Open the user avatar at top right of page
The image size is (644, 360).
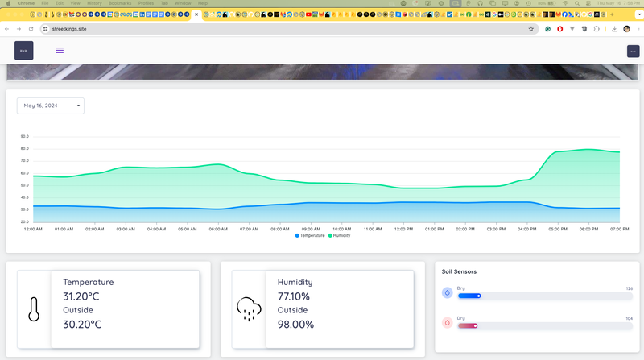[x=632, y=51]
